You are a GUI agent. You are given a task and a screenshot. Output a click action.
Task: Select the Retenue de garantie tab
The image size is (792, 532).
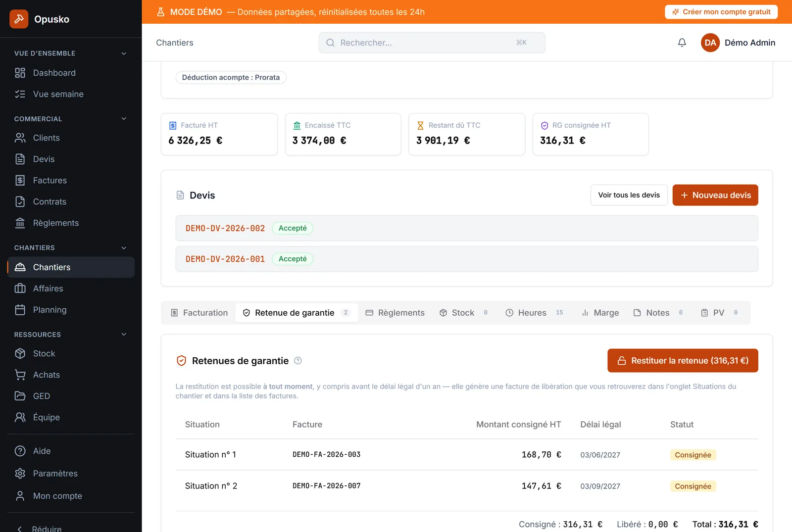click(297, 313)
